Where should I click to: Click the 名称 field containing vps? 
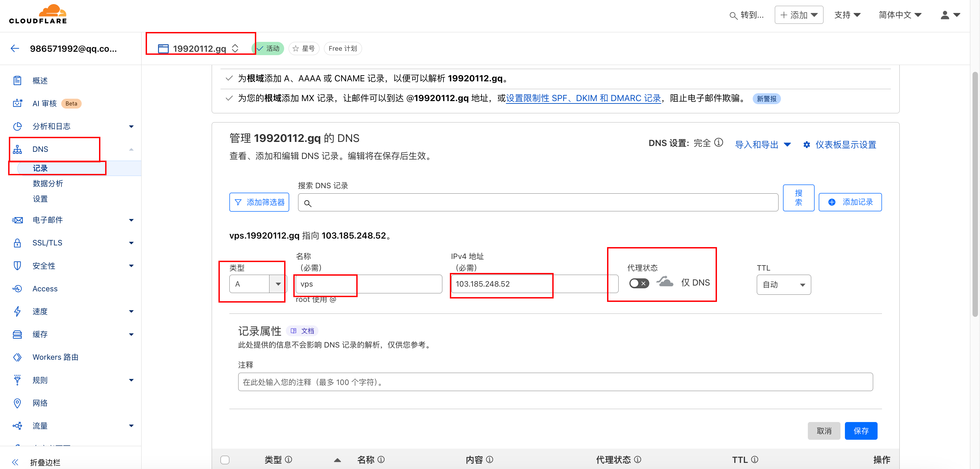369,284
